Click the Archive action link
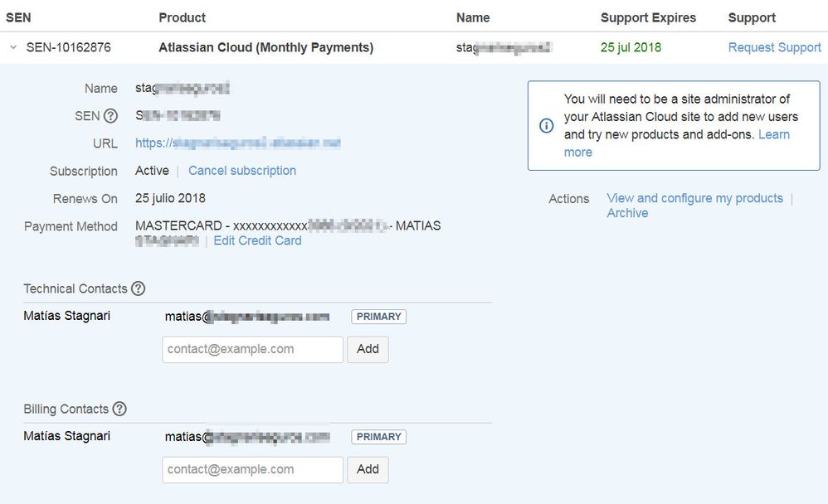 click(x=627, y=213)
